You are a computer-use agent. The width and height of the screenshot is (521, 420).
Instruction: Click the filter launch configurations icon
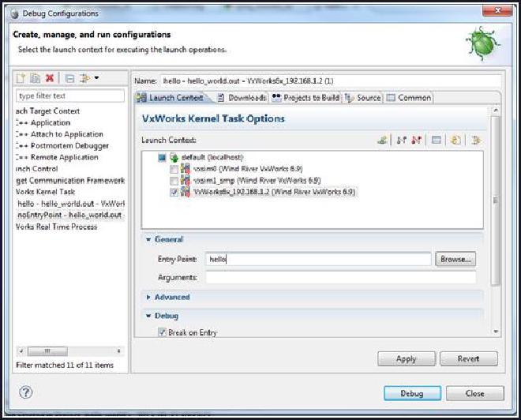(84, 78)
